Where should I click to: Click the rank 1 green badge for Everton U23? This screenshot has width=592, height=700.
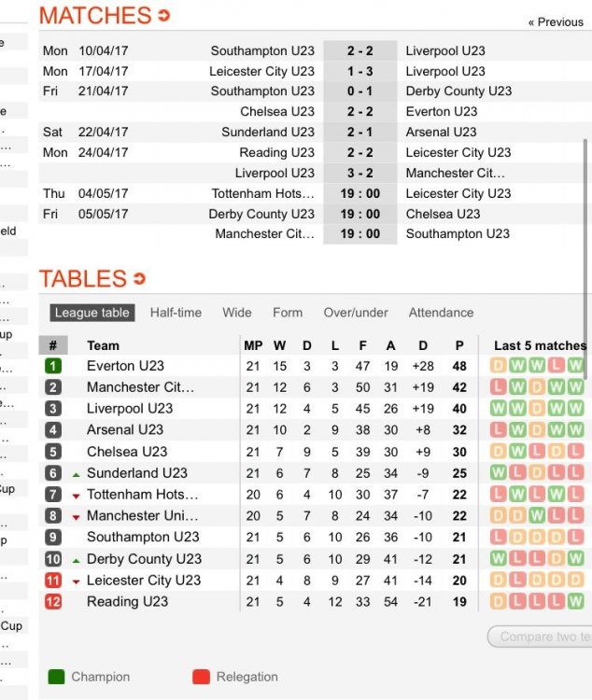point(53,366)
